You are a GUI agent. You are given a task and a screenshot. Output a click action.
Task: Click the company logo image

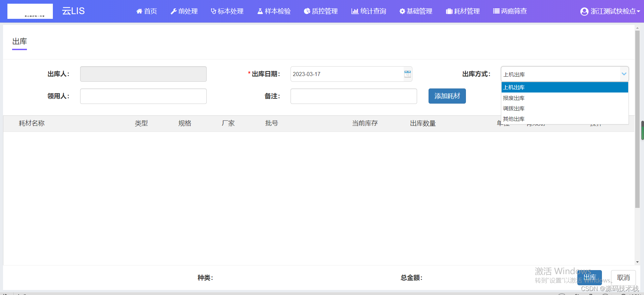point(30,11)
